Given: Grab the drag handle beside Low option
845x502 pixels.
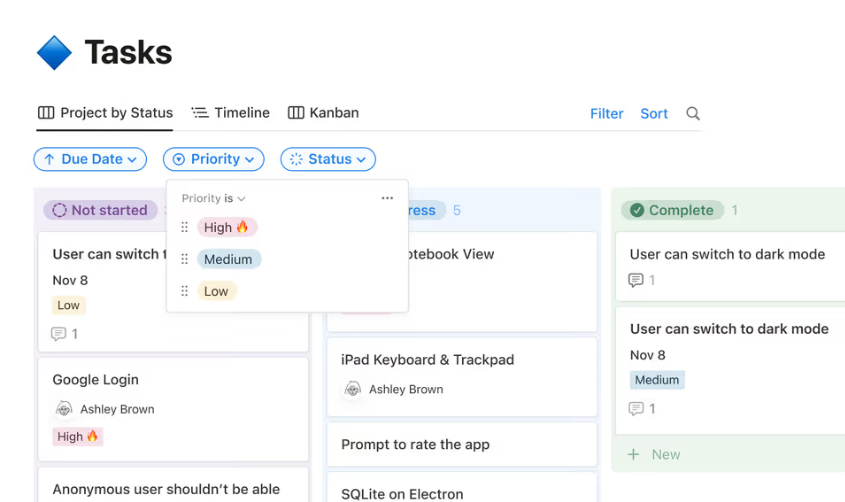Looking at the screenshot, I should pos(184,291).
